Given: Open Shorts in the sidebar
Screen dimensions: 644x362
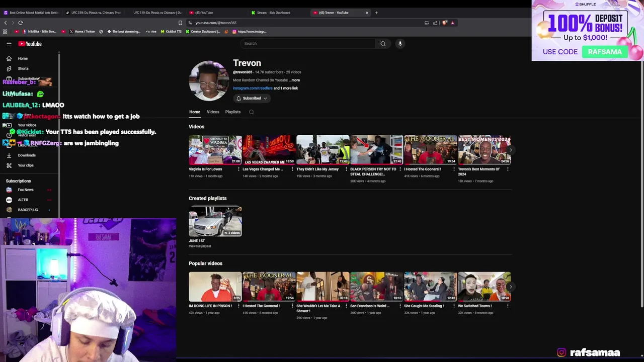Looking at the screenshot, I should coord(23,68).
